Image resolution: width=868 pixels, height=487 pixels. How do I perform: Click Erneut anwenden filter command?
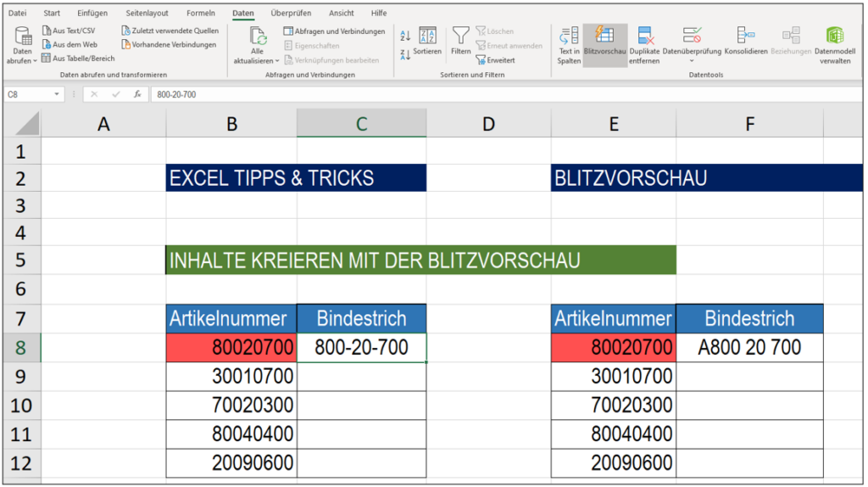tap(509, 46)
